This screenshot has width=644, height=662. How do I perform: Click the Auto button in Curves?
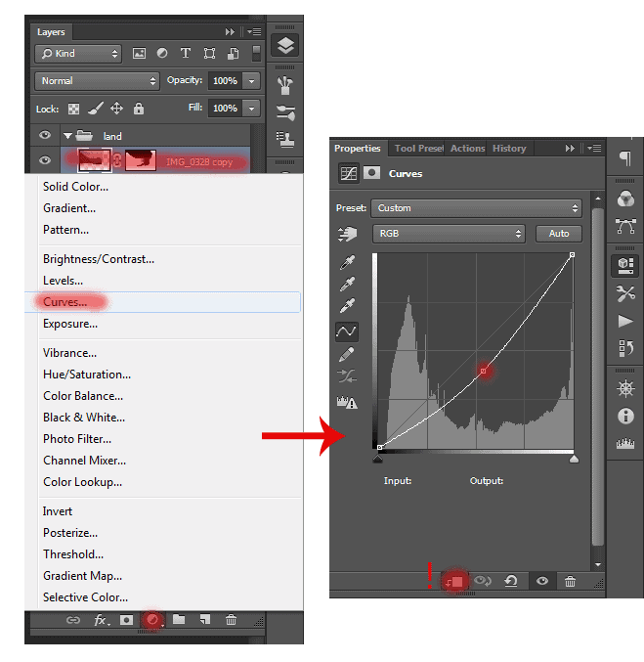point(559,234)
